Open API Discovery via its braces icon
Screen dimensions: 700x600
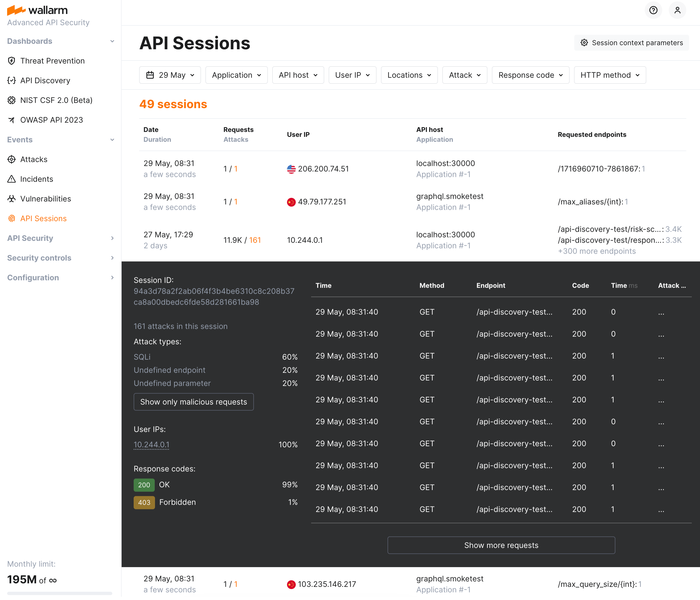point(12,80)
